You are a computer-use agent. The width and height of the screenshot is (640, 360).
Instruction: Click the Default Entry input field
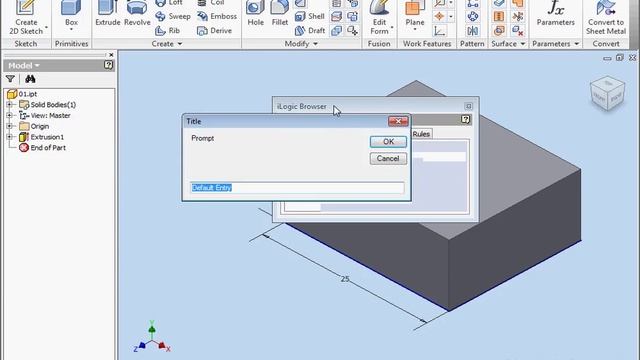(x=297, y=188)
